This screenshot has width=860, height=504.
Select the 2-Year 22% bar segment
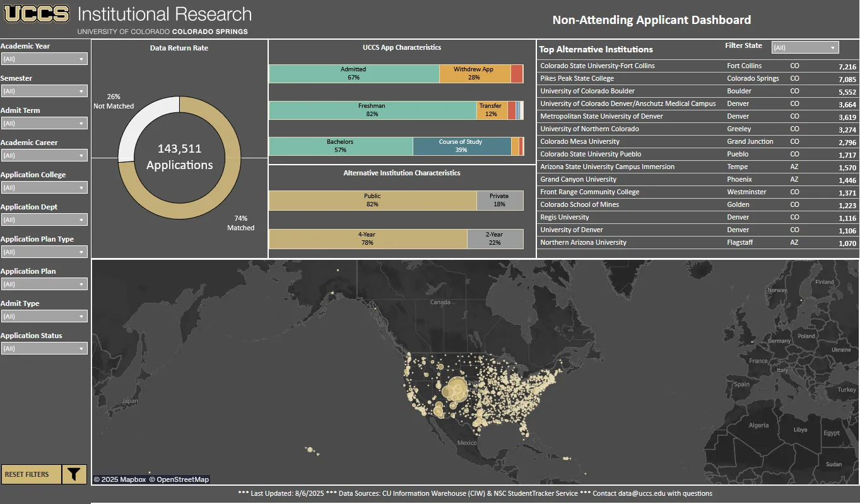click(495, 239)
